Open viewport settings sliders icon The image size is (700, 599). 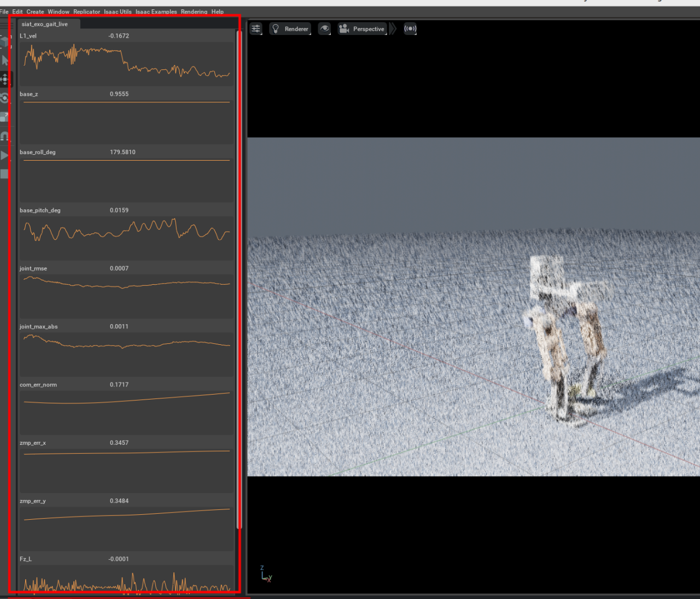[256, 29]
